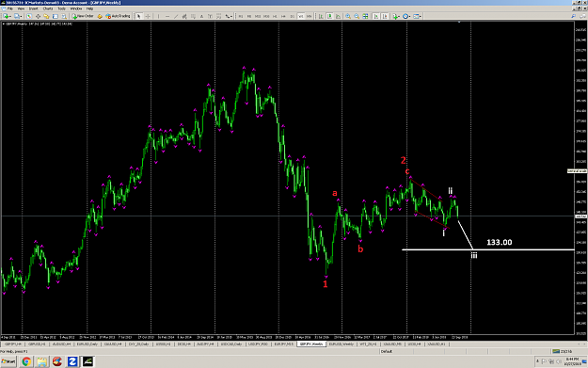Screen dimensions: 588x368
Task: Select the 133.00 text label on chart
Action: point(500,242)
